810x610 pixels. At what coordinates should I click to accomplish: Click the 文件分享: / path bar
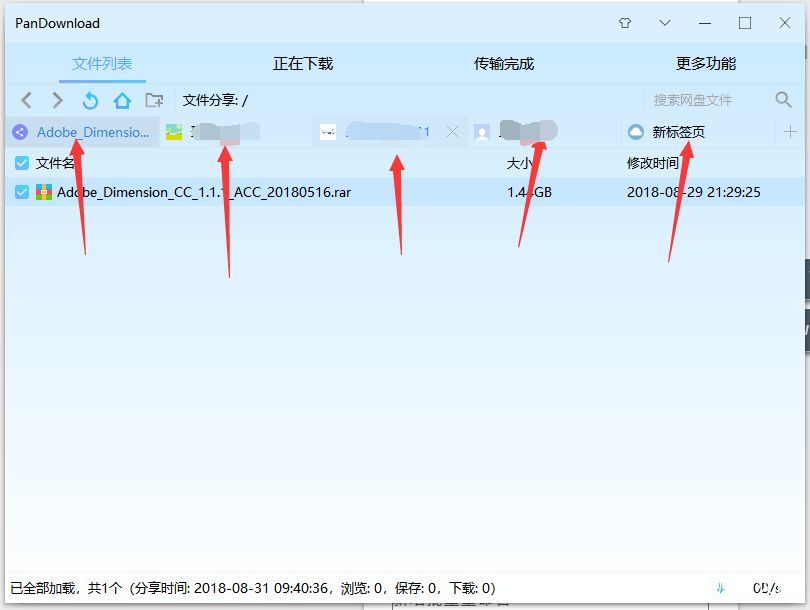(x=409, y=100)
